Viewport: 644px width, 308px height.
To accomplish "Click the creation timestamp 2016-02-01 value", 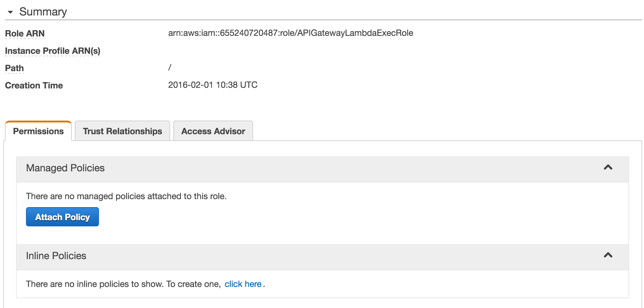I will (x=213, y=85).
